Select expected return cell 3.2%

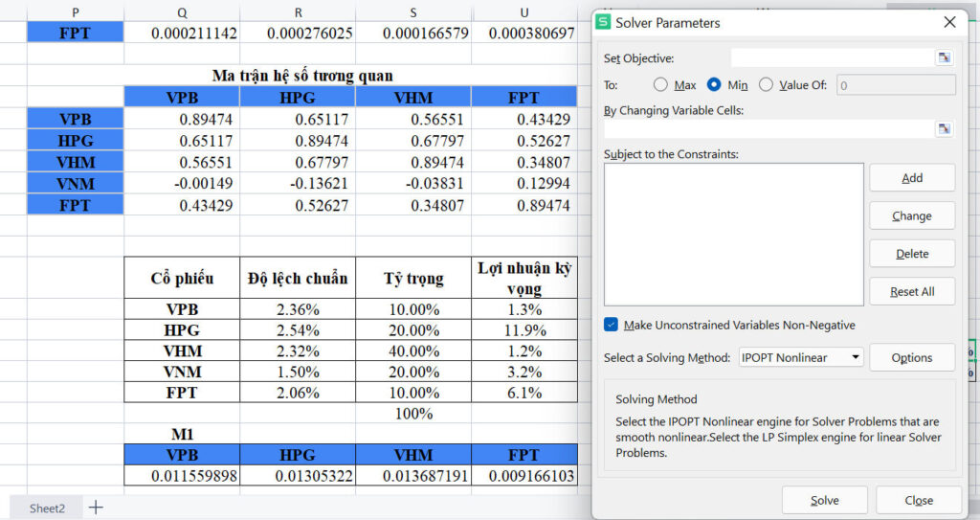pos(523,372)
